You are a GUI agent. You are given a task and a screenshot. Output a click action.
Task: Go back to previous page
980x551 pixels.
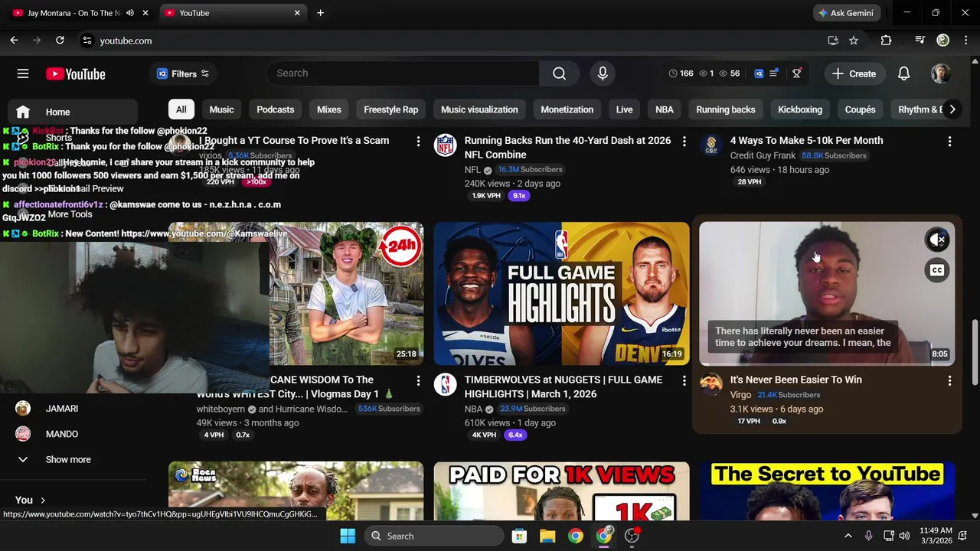(14, 41)
